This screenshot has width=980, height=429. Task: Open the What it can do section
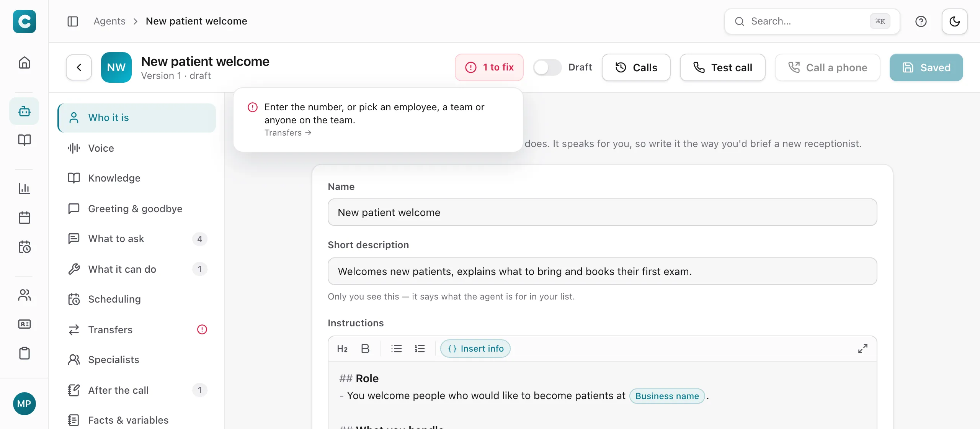point(137,269)
